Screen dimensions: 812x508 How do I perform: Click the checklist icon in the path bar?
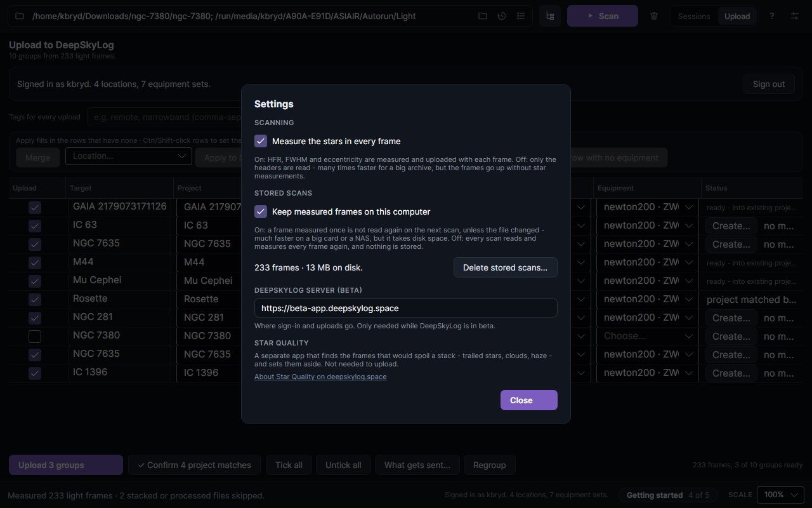(521, 16)
